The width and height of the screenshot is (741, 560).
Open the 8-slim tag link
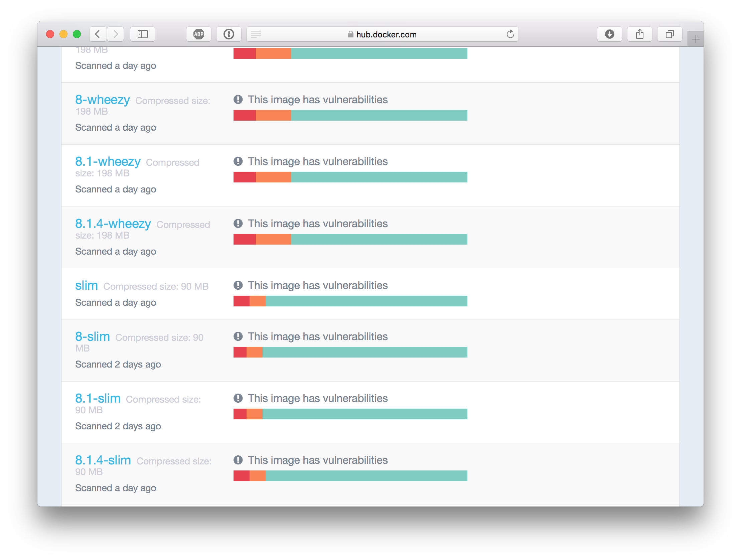93,336
